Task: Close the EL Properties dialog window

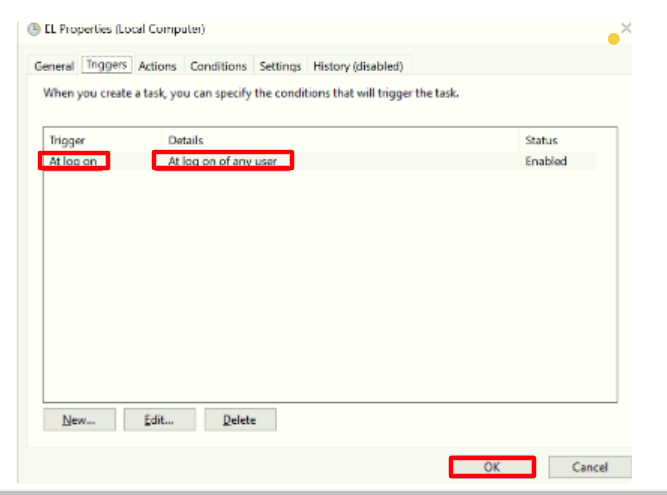Action: (x=626, y=28)
